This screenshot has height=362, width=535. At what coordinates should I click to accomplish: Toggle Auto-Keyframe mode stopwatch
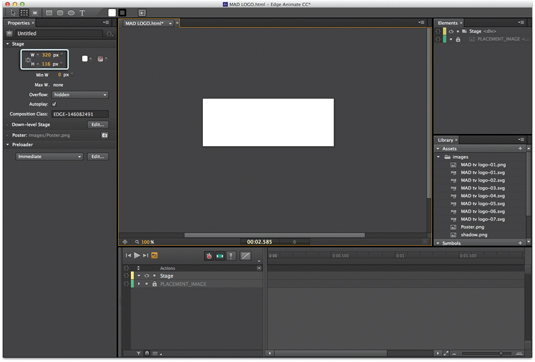[209, 256]
